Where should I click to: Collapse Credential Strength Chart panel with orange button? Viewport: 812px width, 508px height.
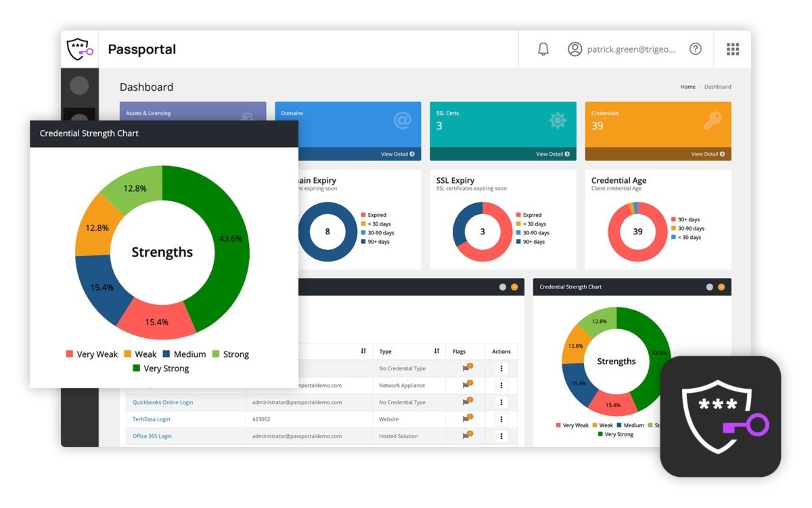(721, 287)
